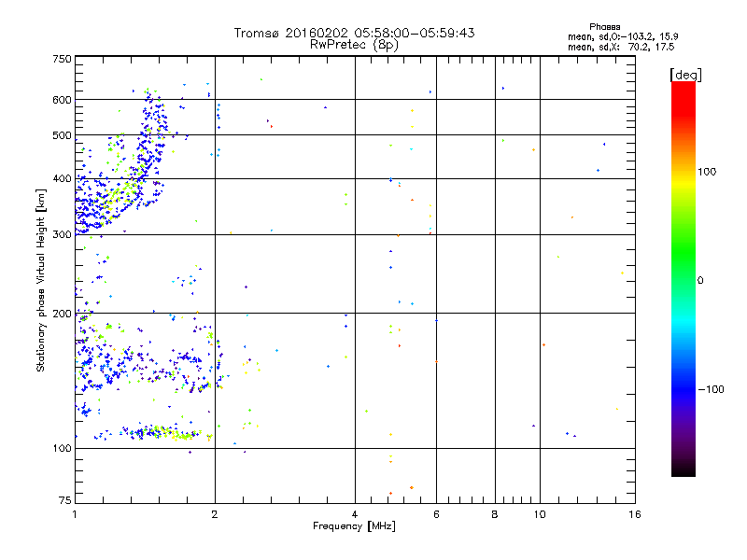Click the 'Frequency [MHz]' x-axis label
This screenshot has height=560, width=747.
pos(354,526)
